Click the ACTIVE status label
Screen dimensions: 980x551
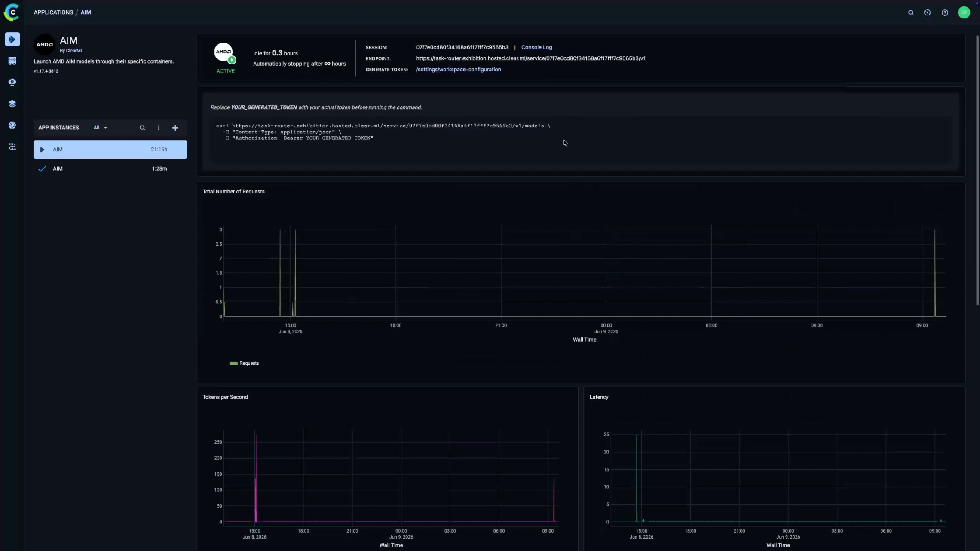point(226,71)
